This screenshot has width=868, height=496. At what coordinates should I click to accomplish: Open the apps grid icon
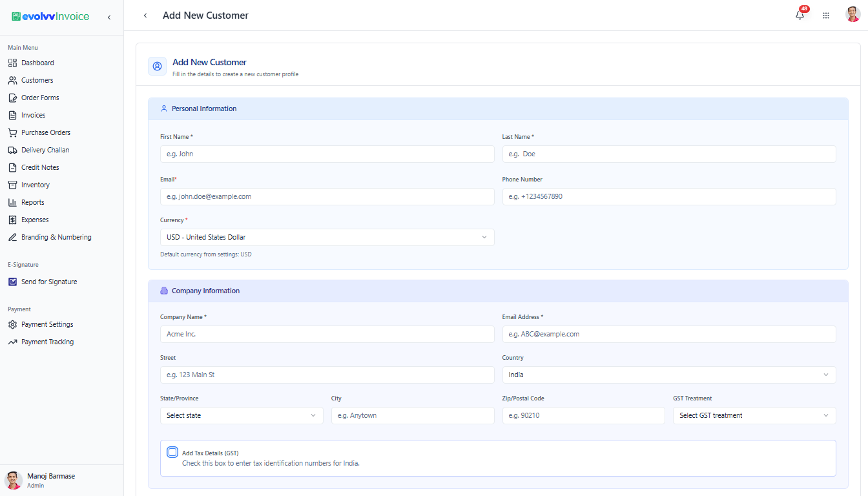[x=826, y=15]
